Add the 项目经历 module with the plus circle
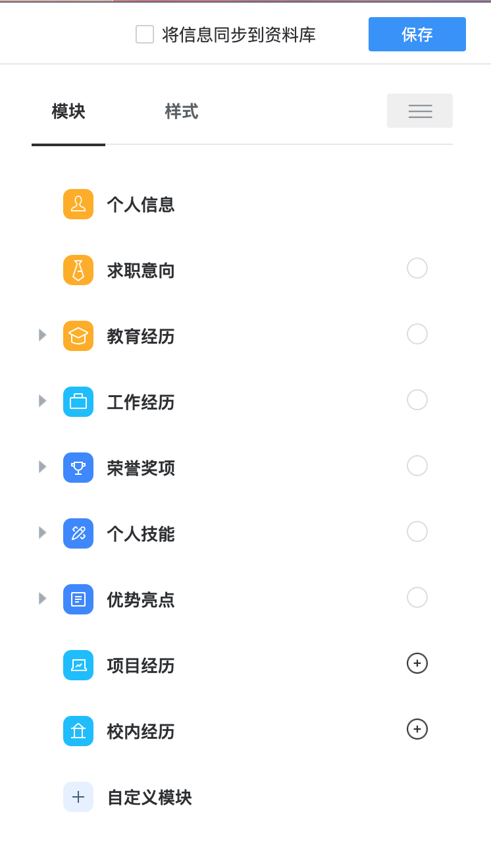Screen dimensions: 491x868 (x=417, y=663)
